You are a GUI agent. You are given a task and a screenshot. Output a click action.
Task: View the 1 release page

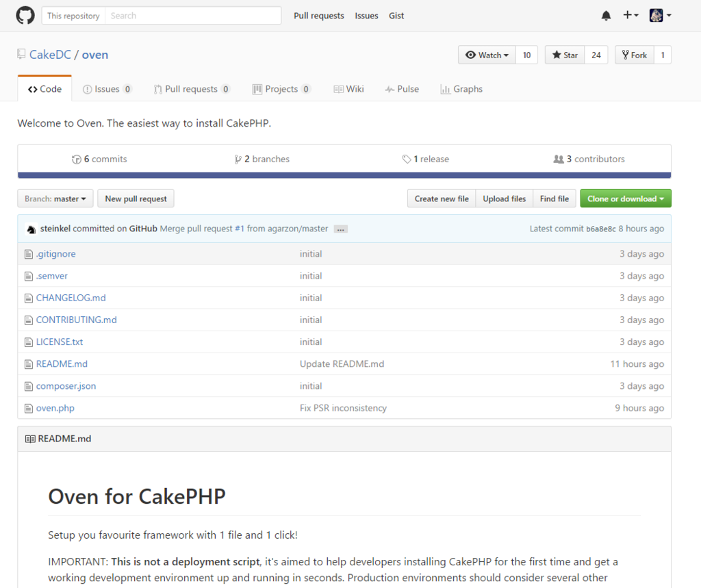click(426, 159)
